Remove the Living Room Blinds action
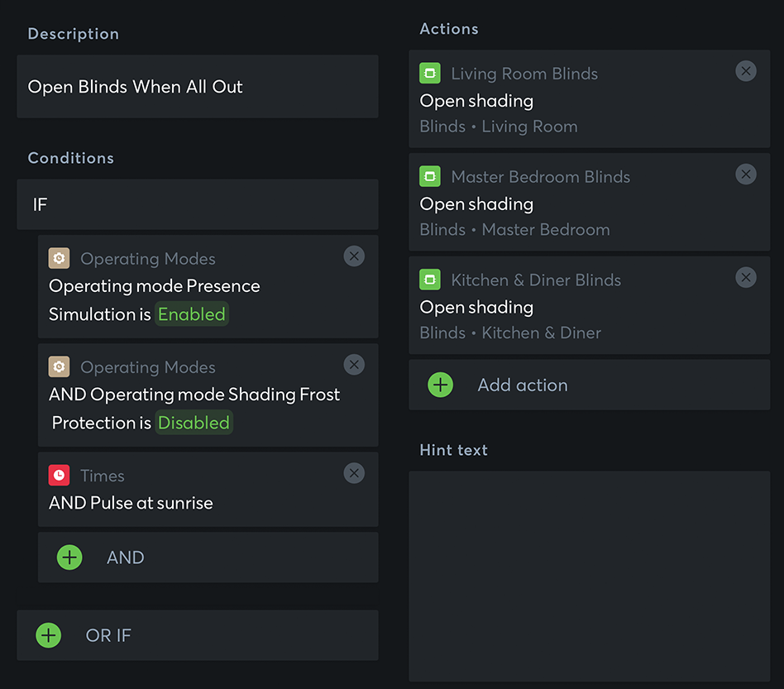 746,71
